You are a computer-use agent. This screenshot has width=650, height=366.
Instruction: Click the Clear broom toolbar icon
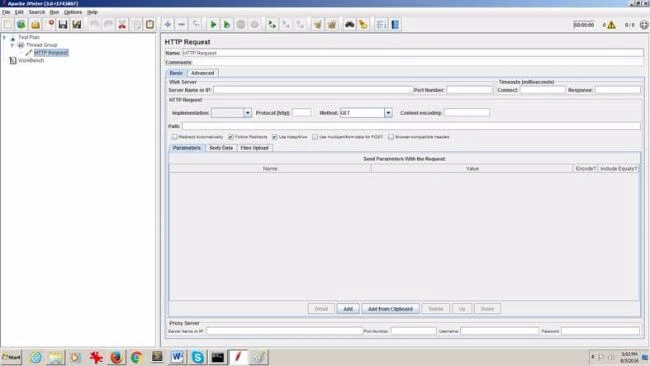318,24
